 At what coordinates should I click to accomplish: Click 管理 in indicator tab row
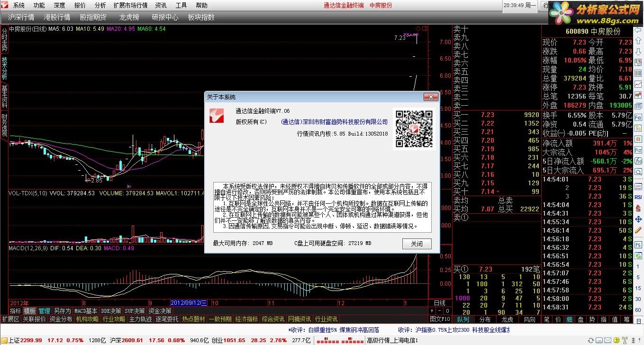coord(44,311)
